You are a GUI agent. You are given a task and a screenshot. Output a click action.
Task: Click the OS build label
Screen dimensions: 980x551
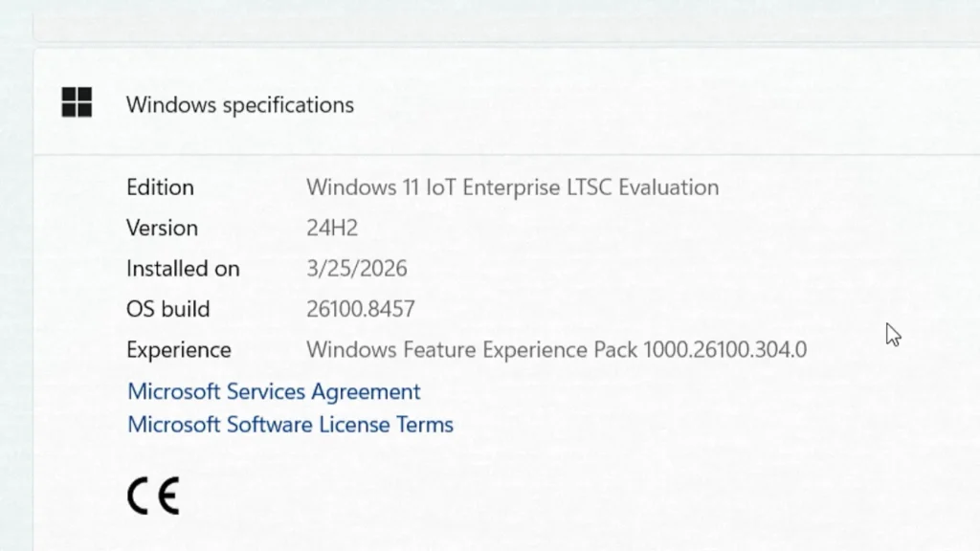[167, 309]
